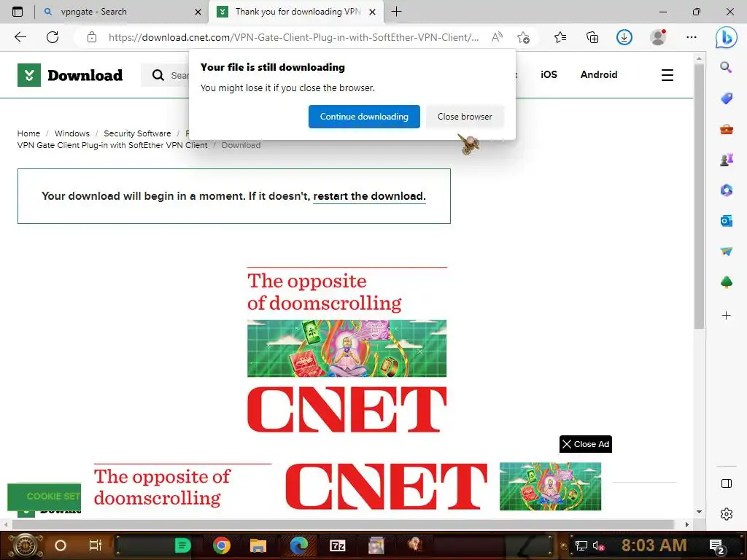The image size is (747, 560).
Task: Click the vertical page scrollbar
Action: click(x=699, y=196)
